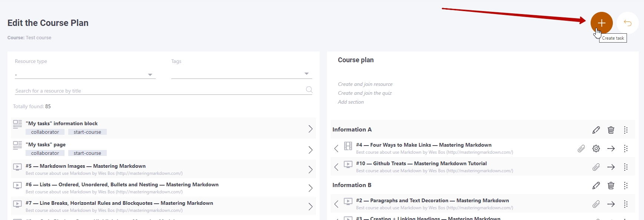Open settings gear for #4 Four Ways to Make Links
This screenshot has height=220, width=644.
tap(596, 149)
